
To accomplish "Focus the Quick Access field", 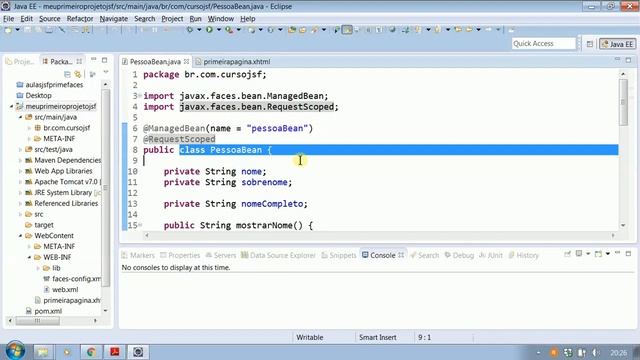I will tap(543, 44).
